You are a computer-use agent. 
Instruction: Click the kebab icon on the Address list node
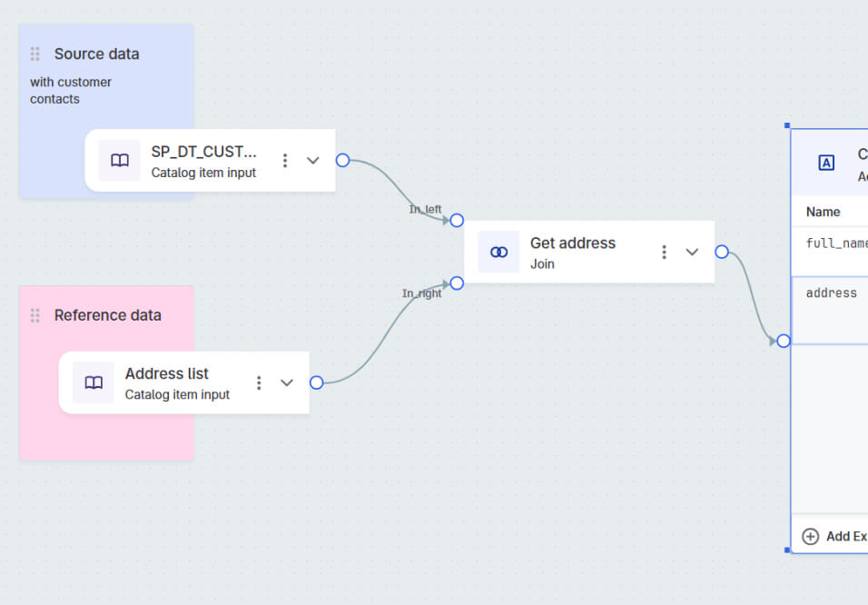pos(259,382)
